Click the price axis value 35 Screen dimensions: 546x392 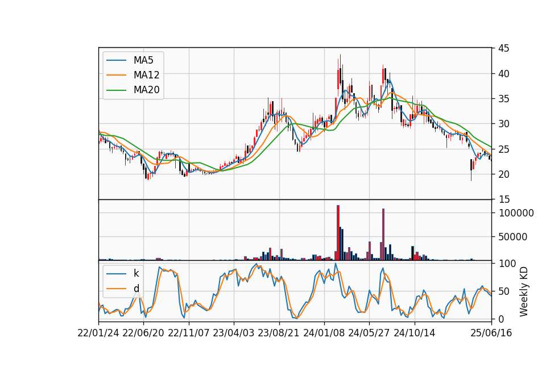(x=504, y=99)
